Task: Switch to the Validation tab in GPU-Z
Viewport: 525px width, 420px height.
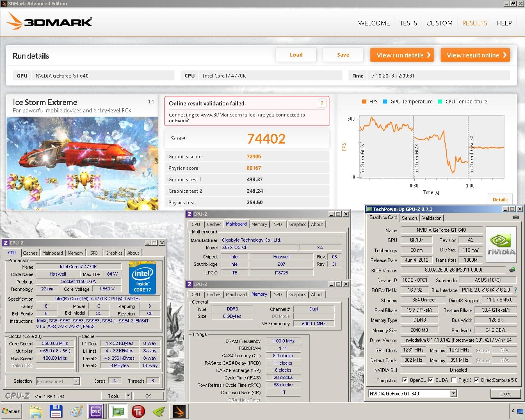Action: pyautogui.click(x=432, y=218)
